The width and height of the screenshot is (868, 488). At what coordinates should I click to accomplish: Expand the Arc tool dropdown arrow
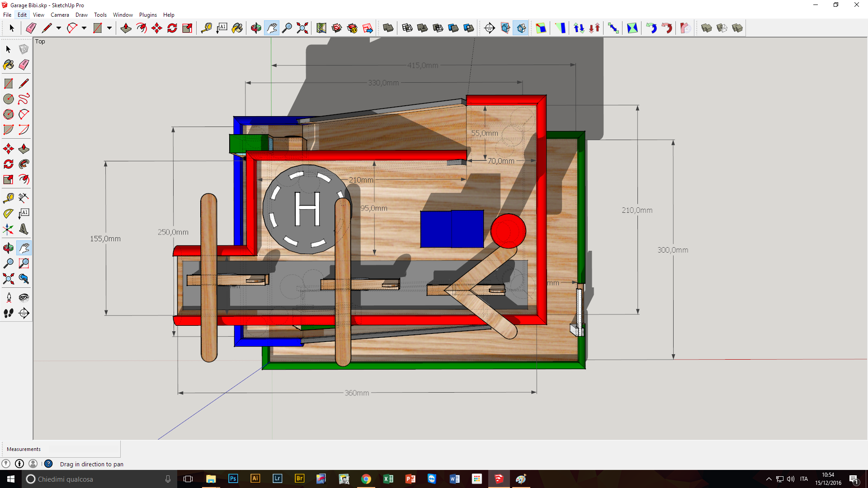(x=84, y=28)
